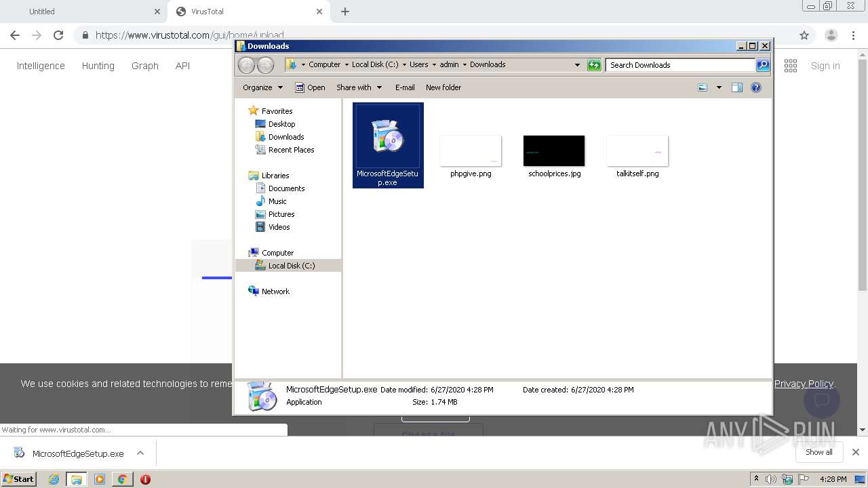This screenshot has height=488, width=868.
Task: Expand view options dropdown arrow
Action: pyautogui.click(x=719, y=87)
